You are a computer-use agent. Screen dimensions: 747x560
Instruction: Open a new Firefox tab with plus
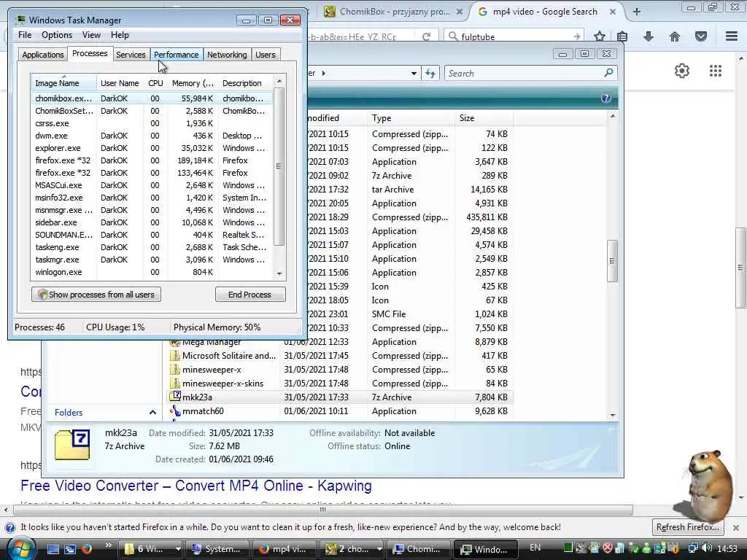tap(637, 12)
